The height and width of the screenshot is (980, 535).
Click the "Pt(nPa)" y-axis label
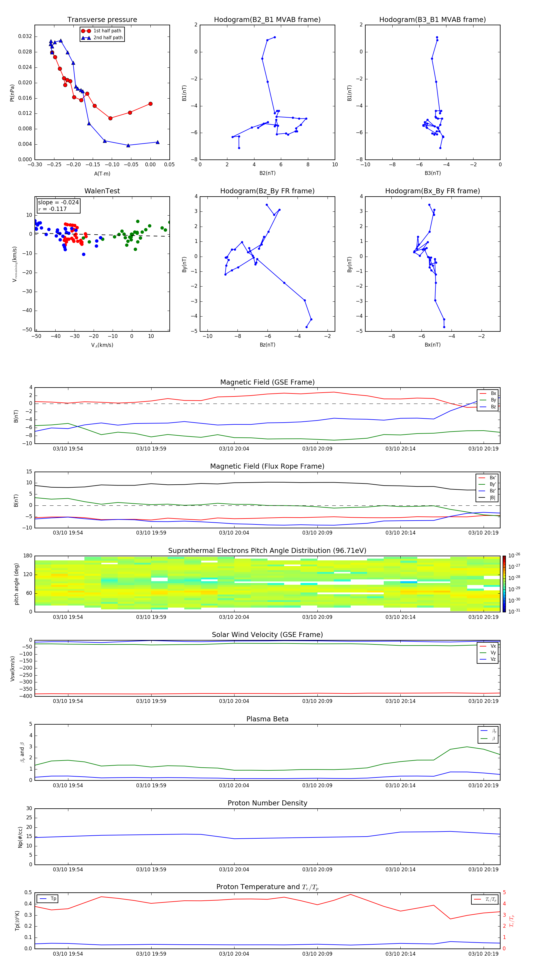tap(12, 92)
